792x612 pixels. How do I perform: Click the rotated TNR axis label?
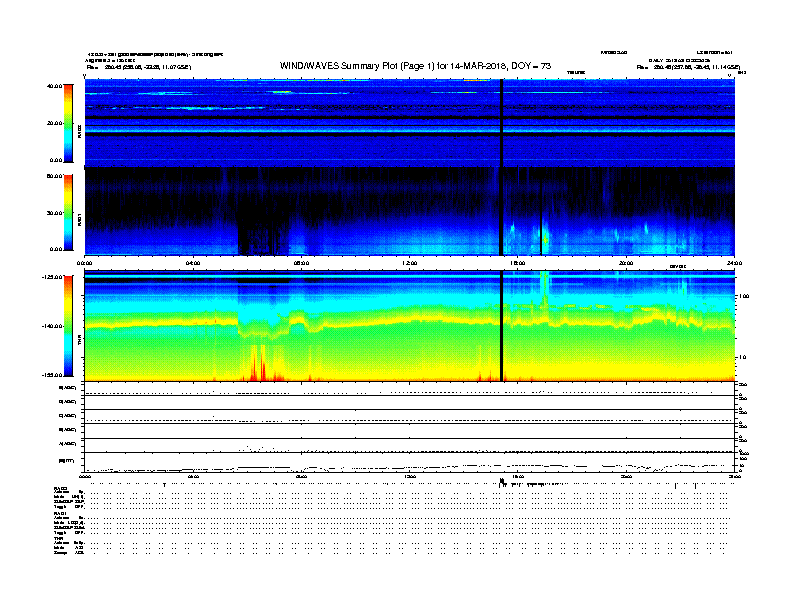coord(79,341)
